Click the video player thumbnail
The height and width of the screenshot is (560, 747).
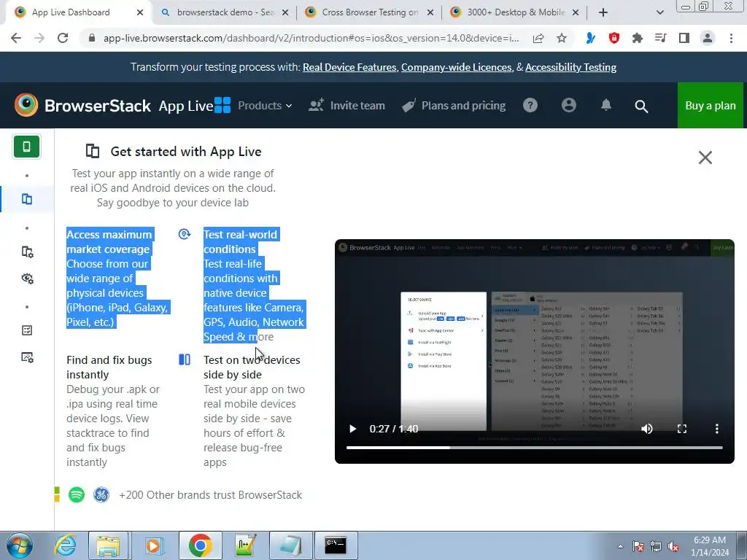point(535,351)
